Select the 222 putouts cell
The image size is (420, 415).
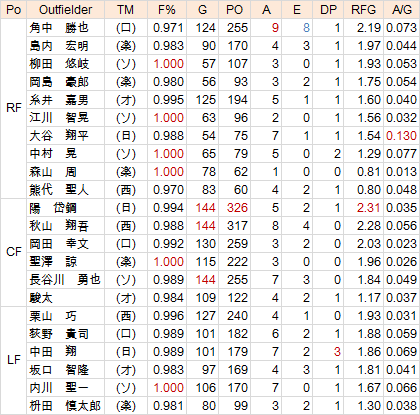point(237,262)
